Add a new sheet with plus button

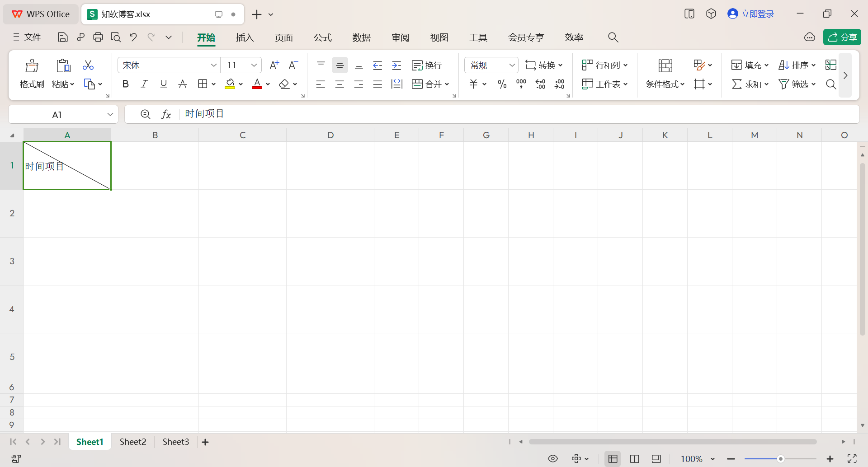tap(205, 442)
